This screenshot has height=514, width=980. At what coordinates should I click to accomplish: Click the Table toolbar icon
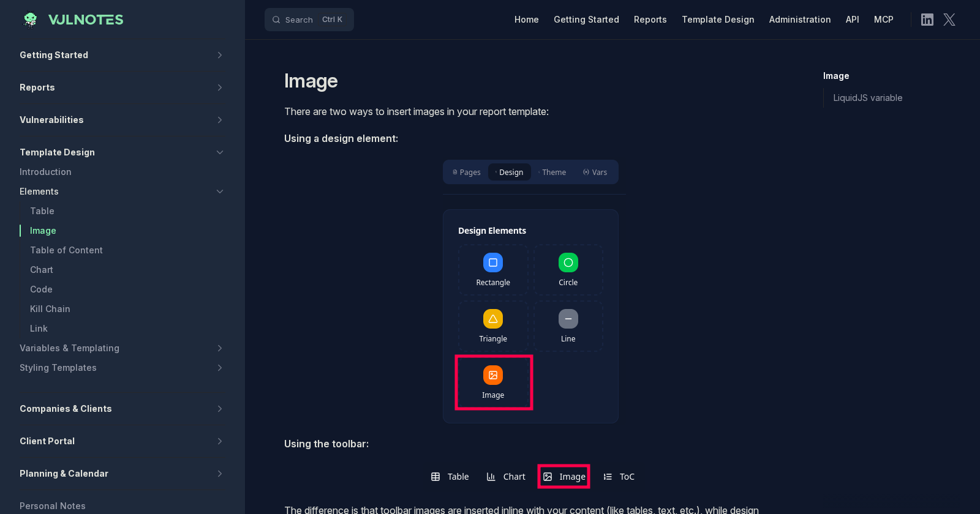pyautogui.click(x=435, y=477)
